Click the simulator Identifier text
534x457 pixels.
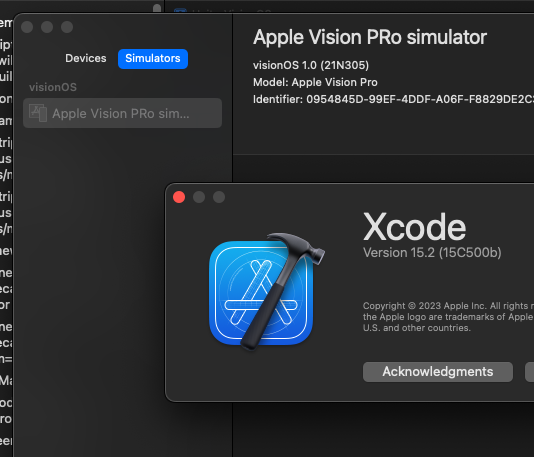393,99
